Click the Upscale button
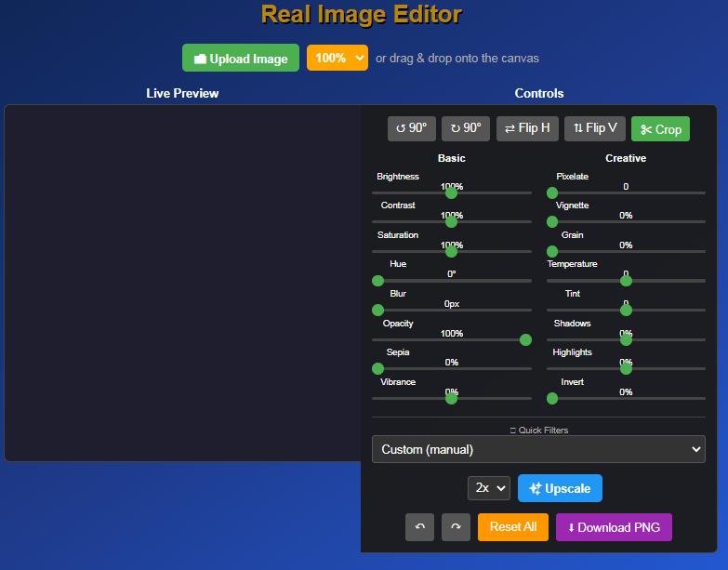Image resolution: width=728 pixels, height=570 pixels. tap(560, 488)
